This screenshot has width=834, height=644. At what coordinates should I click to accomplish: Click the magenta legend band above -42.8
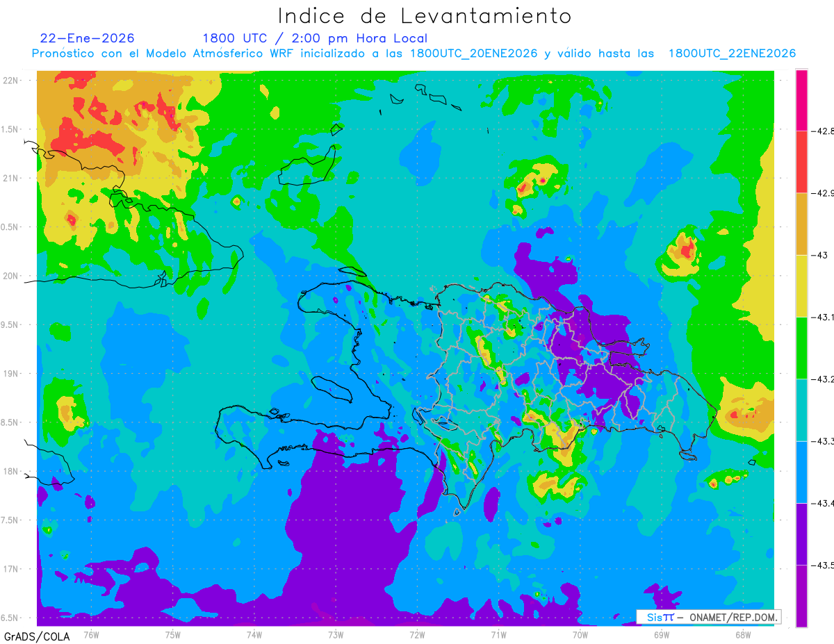(801, 100)
